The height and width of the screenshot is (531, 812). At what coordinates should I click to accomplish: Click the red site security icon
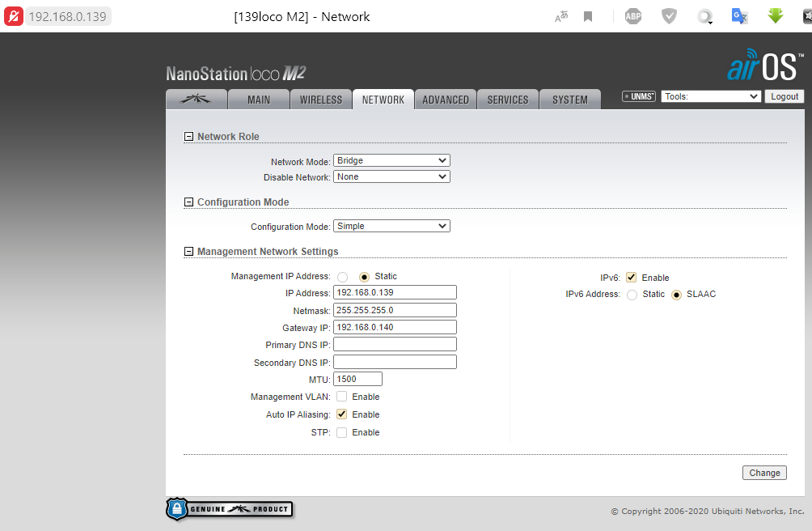(x=14, y=16)
